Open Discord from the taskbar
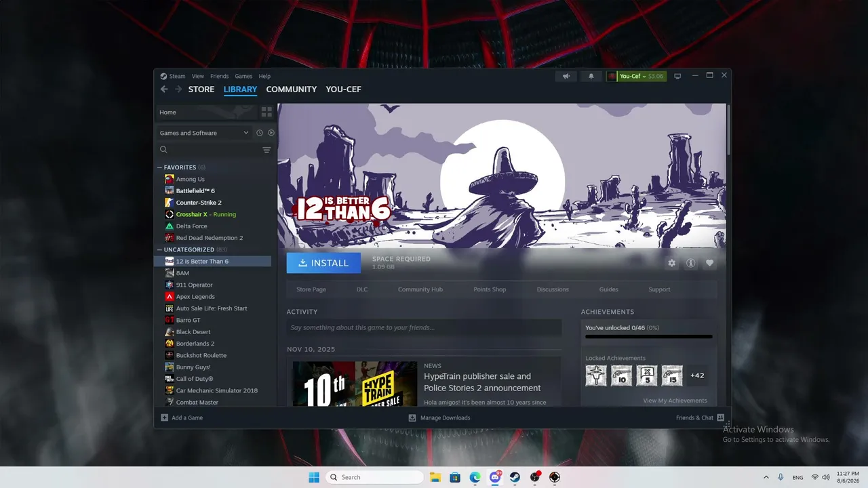Viewport: 868px width, 488px height. click(x=495, y=477)
